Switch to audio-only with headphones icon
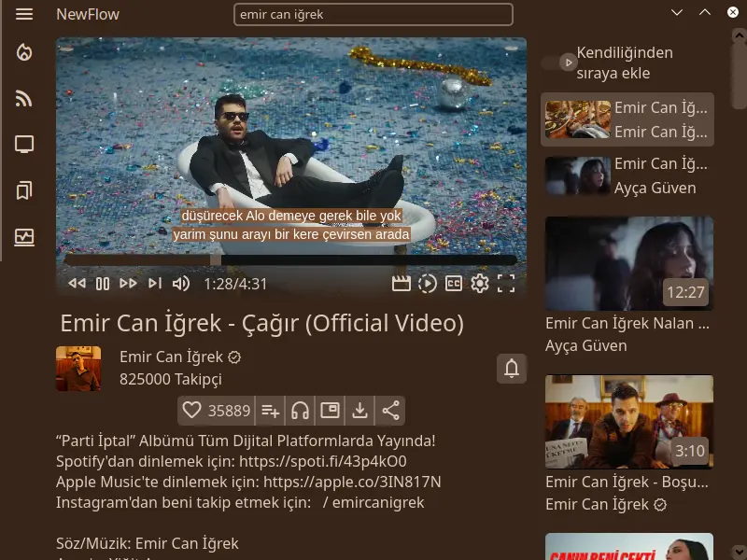The image size is (747, 560). tap(300, 410)
